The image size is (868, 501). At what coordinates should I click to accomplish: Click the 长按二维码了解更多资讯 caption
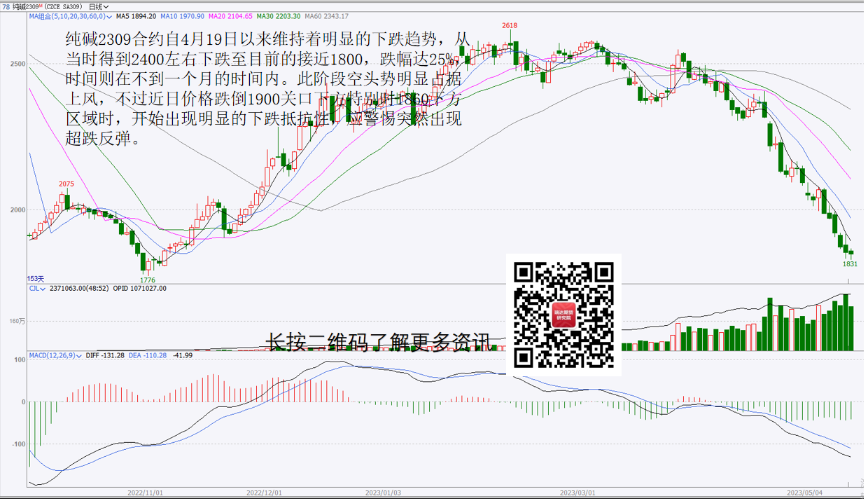coord(379,341)
